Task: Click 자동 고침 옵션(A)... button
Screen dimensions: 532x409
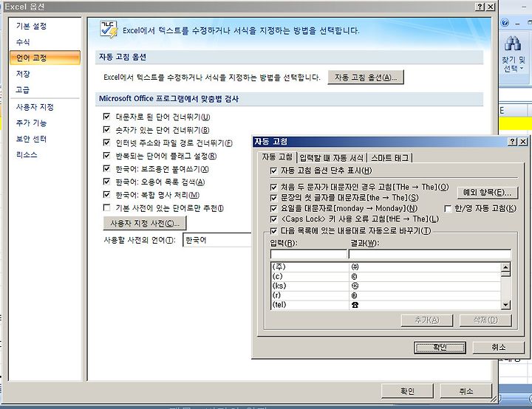Action: tap(366, 78)
